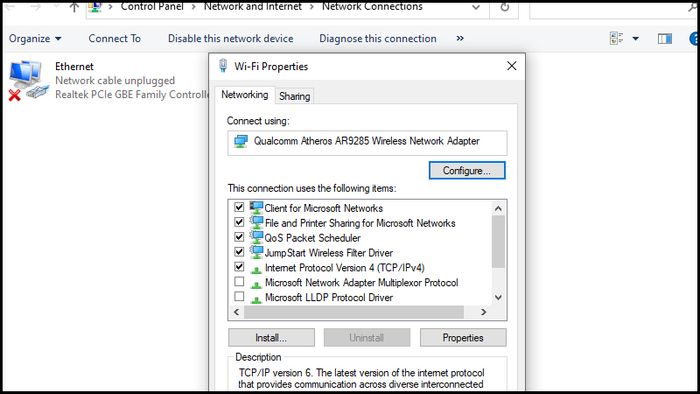700x394 pixels.
Task: Toggle the preview pane icon
Action: (x=665, y=39)
